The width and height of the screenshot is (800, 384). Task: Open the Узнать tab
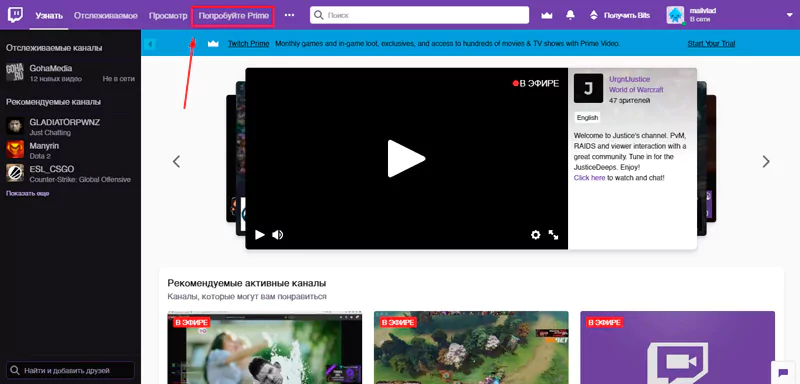click(x=49, y=16)
